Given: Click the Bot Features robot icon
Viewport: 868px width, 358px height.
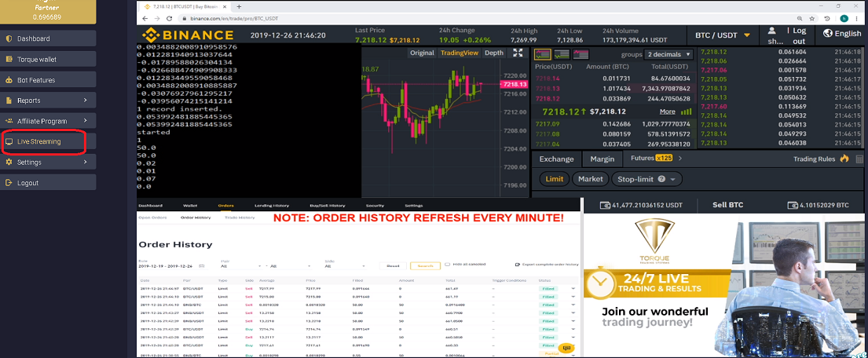Looking at the screenshot, I should pos(9,80).
